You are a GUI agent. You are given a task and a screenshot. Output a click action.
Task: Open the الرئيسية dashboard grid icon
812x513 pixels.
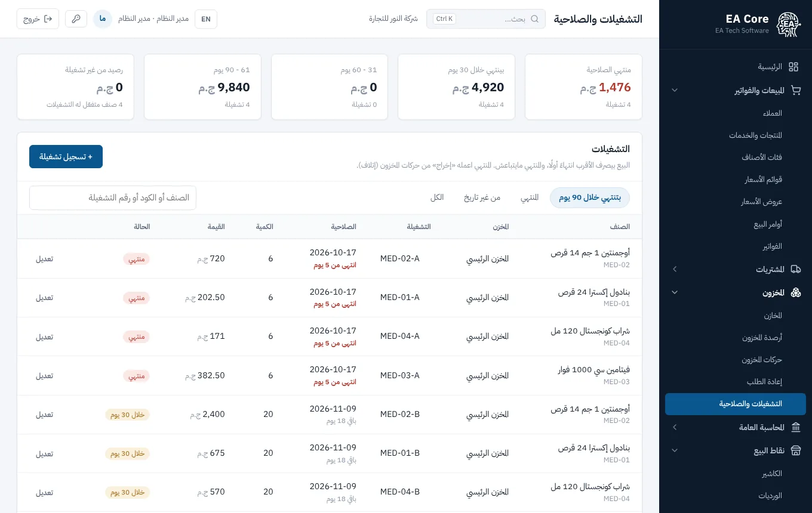[793, 67]
